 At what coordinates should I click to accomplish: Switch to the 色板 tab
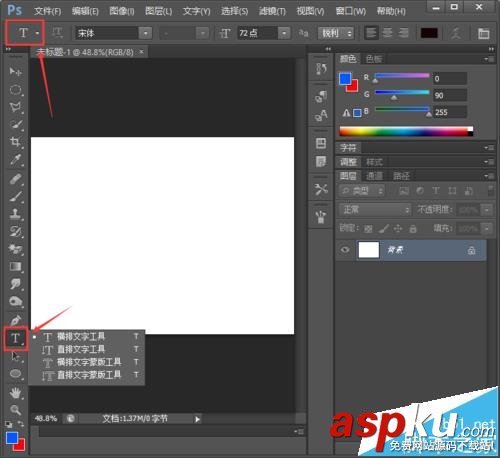point(373,59)
